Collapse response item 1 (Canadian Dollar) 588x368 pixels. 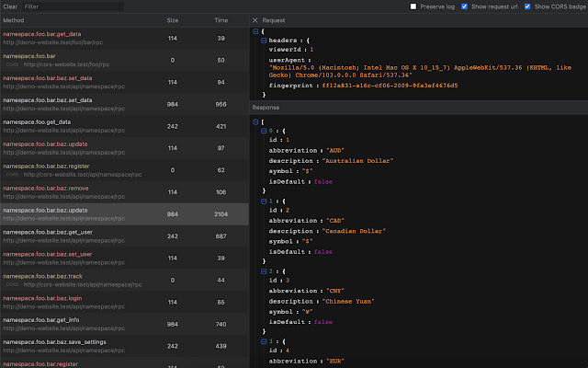point(264,201)
